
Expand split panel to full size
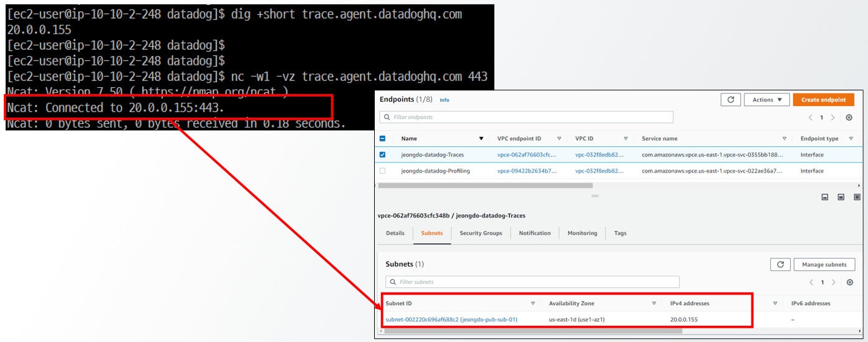pos(857,197)
